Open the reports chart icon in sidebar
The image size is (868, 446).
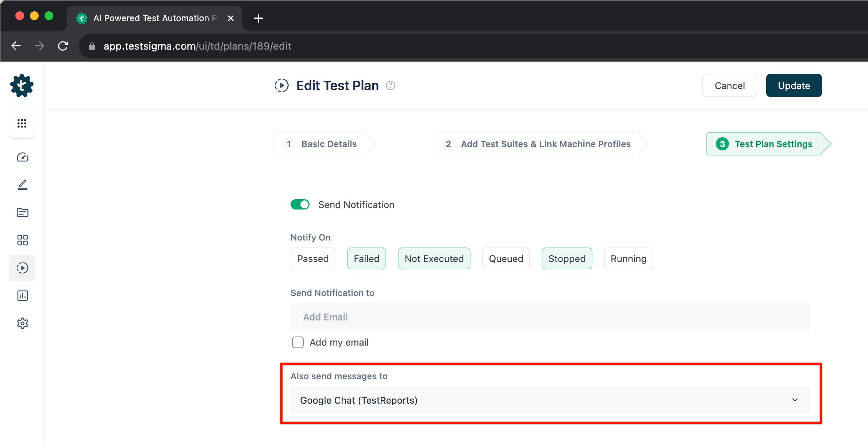click(x=22, y=296)
